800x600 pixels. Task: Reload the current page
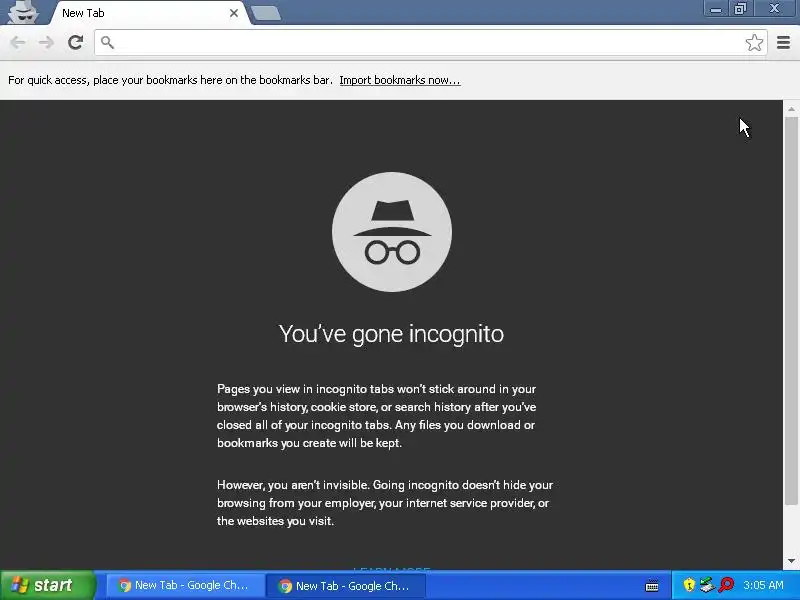coord(76,42)
